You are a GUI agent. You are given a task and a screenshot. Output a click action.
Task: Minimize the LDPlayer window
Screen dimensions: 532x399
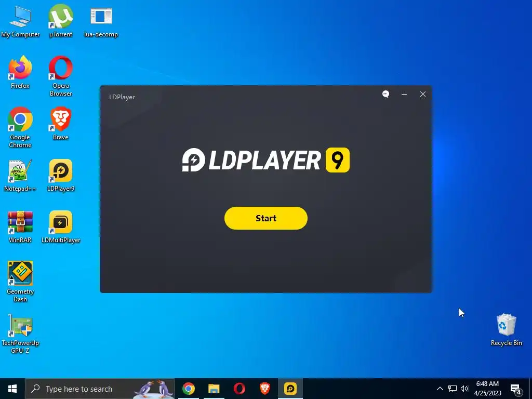404,94
